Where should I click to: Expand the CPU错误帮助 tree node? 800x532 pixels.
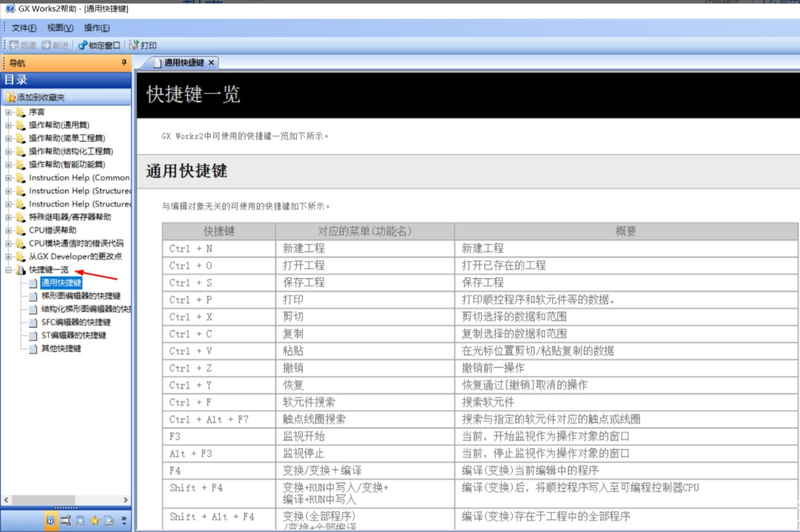(9, 230)
